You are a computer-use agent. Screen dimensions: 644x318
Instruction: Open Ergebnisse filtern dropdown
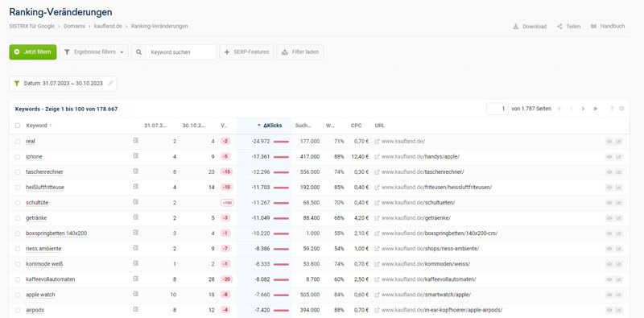coord(94,52)
